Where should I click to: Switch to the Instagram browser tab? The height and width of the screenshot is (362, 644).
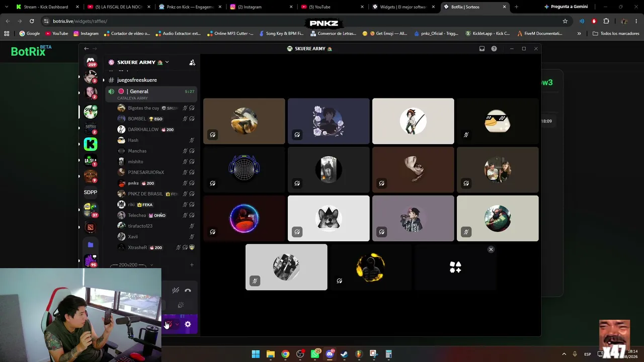[262, 7]
